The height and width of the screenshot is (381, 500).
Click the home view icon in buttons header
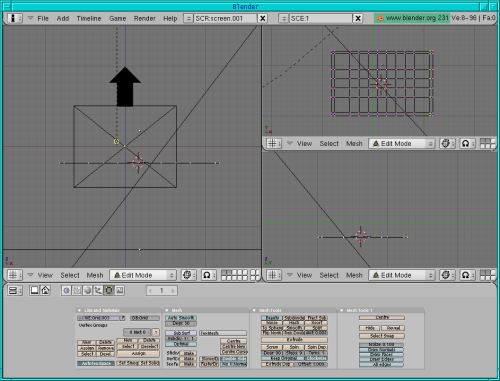(45, 290)
